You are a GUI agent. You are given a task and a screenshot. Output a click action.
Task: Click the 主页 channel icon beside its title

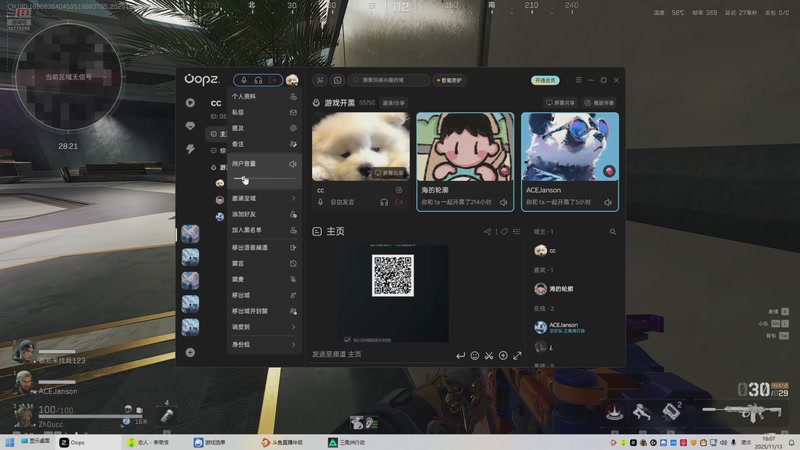click(x=317, y=232)
